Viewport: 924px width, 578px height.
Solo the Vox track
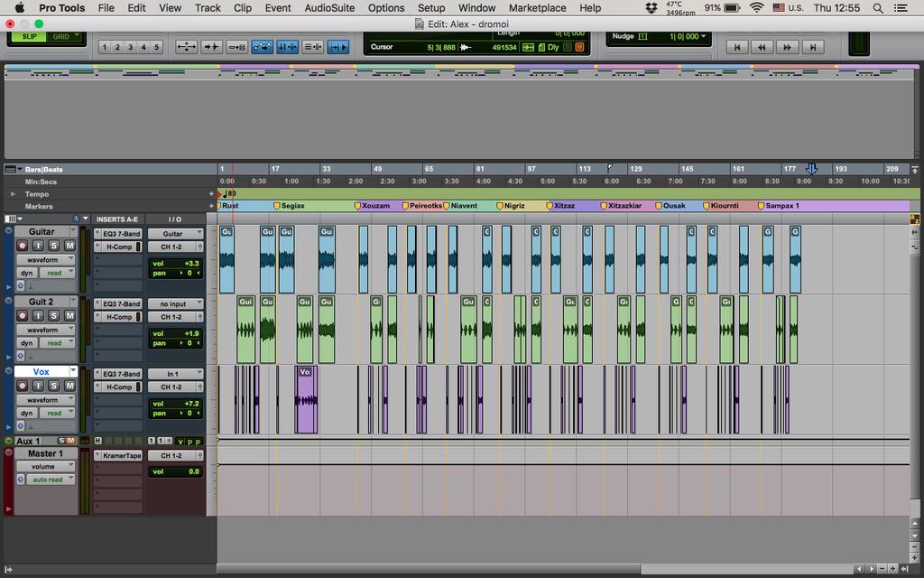(53, 386)
